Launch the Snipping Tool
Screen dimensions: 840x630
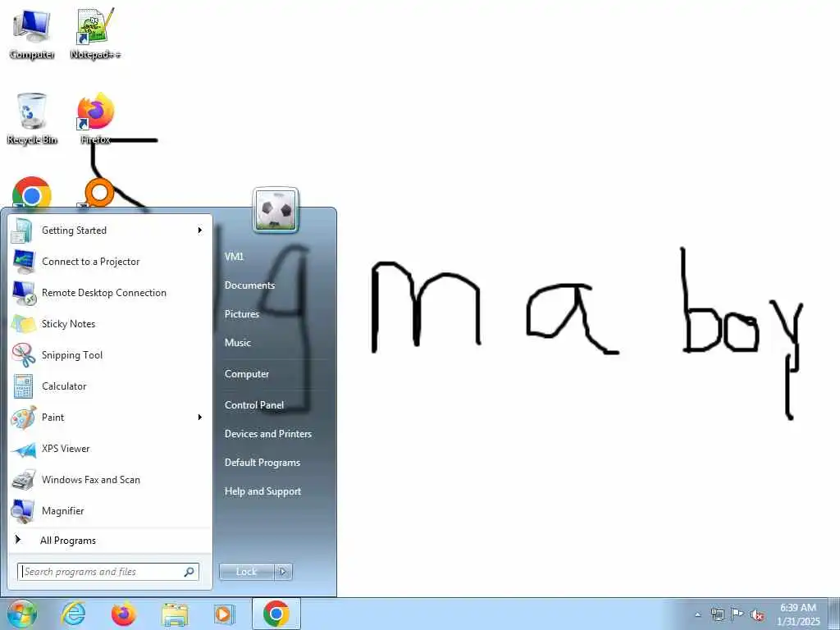[x=109, y=354]
